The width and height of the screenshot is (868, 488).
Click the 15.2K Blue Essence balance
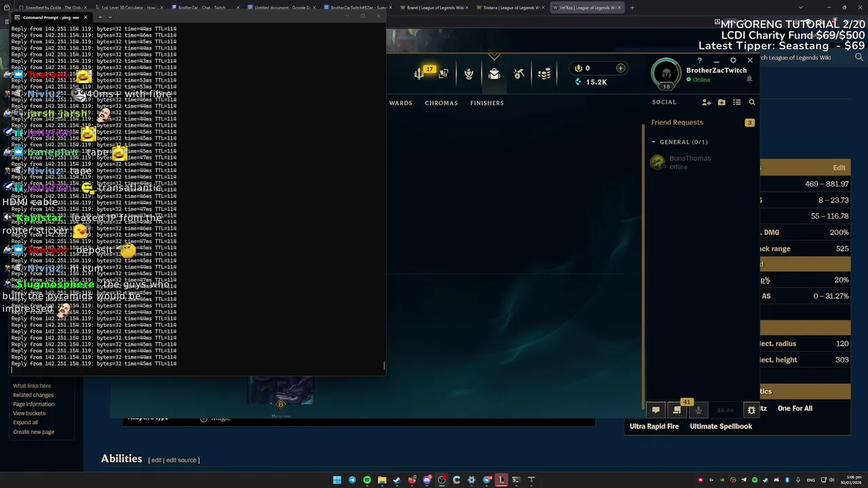591,82
